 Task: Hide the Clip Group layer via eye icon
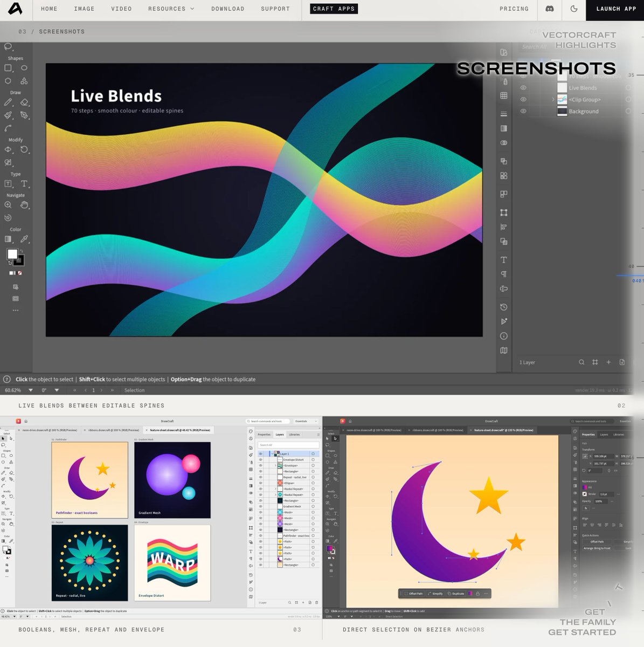pyautogui.click(x=523, y=99)
